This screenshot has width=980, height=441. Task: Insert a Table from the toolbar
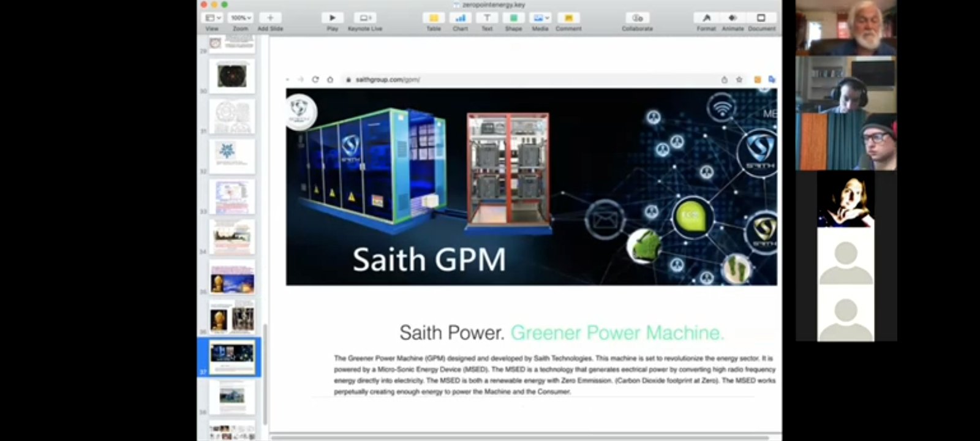click(434, 18)
